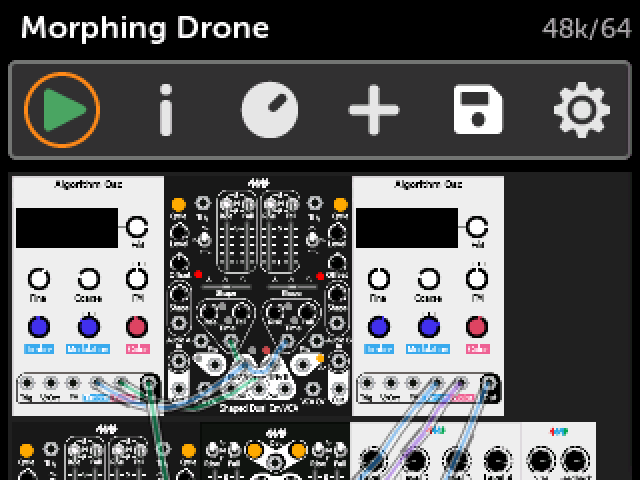
Task: Select the encoder knob beside the right Algorithm Osc display
Action: 477,227
